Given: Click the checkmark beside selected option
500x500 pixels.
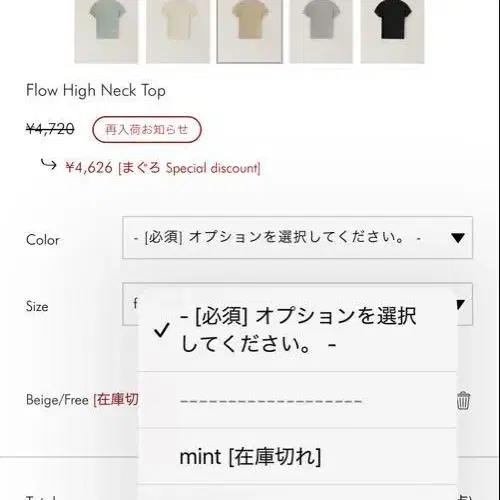Looking at the screenshot, I should coord(162,330).
